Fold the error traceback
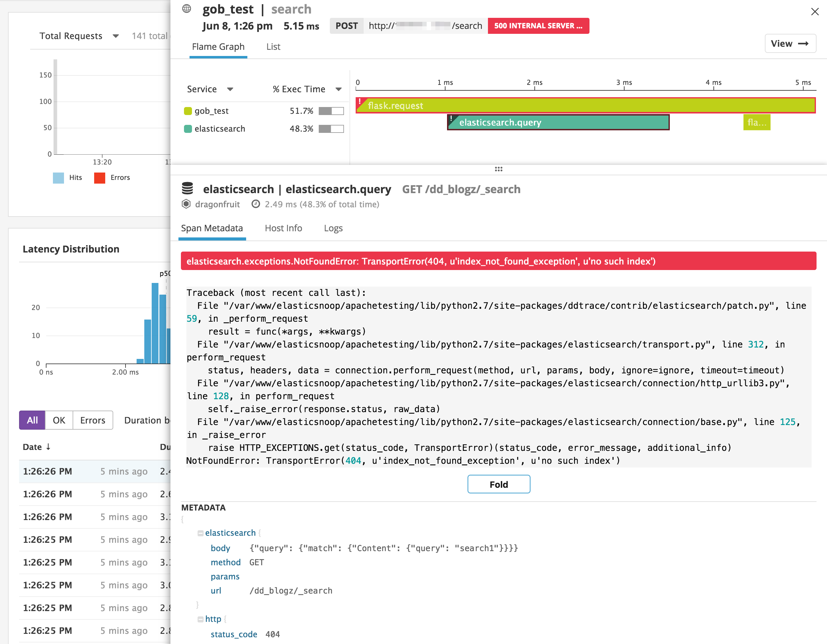Screen dimensions: 827x644 (x=498, y=484)
